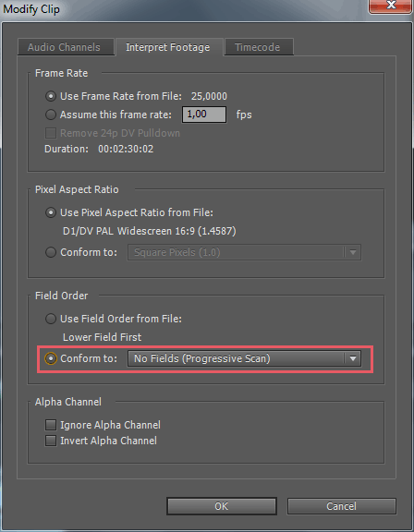The image size is (414, 532).
Task: Open the Timecode tab
Action: [259, 47]
